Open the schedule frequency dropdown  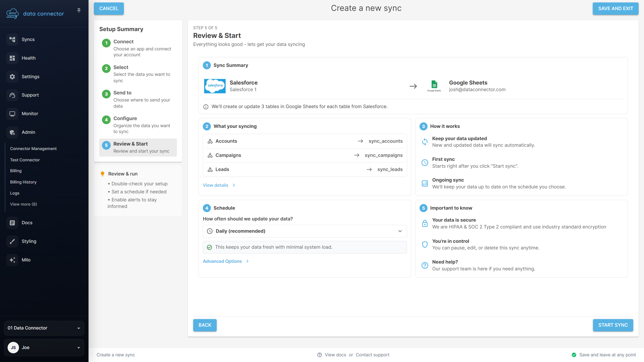pyautogui.click(x=305, y=231)
